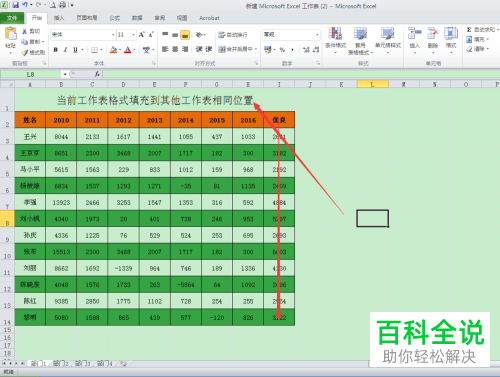Open the Name Box dropdown arrow

[x=65, y=74]
